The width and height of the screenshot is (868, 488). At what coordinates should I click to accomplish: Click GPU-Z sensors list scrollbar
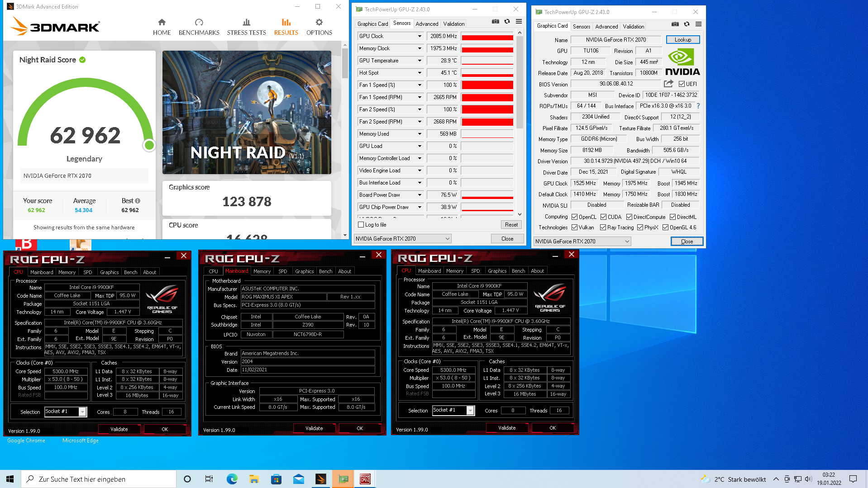(x=520, y=81)
